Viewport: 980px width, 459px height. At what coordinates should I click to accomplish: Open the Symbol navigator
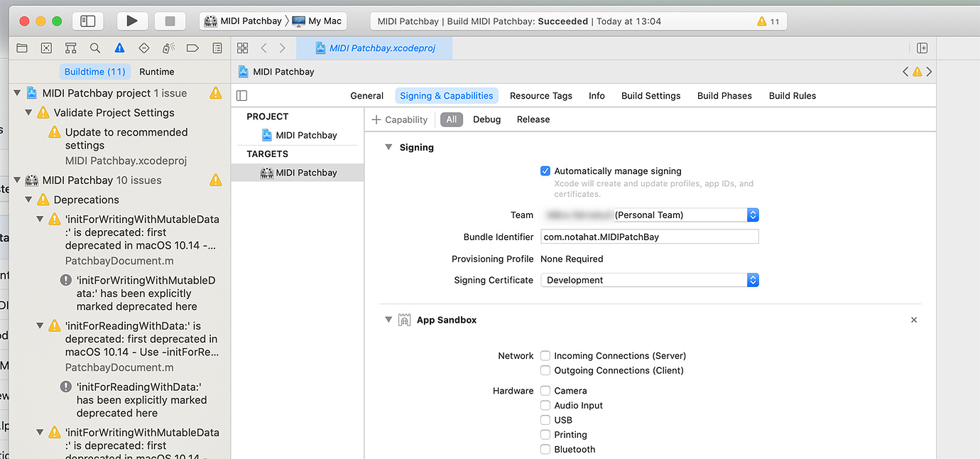click(70, 48)
